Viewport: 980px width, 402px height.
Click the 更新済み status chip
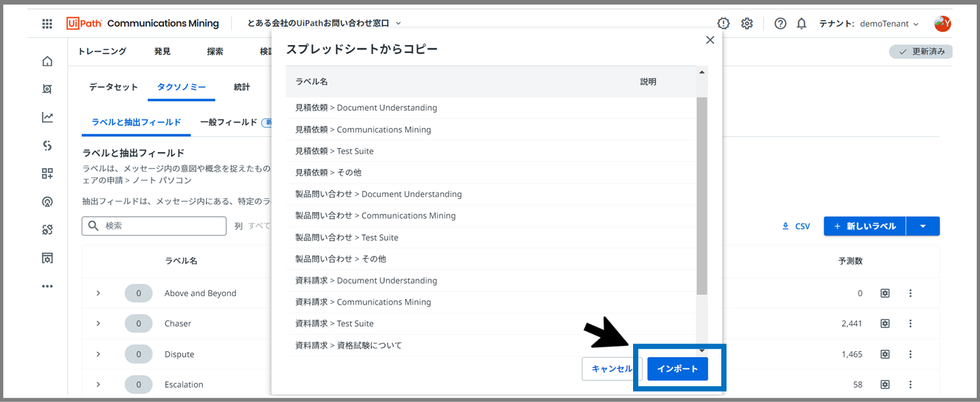point(921,52)
